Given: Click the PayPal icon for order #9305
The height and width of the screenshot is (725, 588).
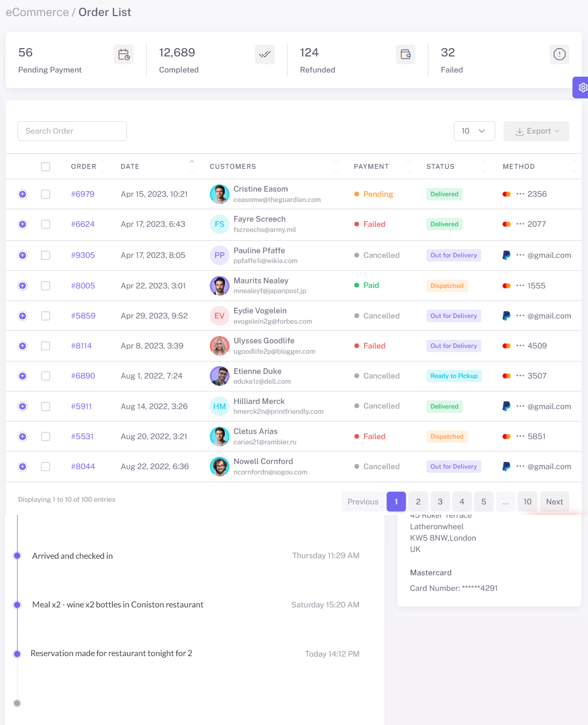Looking at the screenshot, I should pos(507,255).
